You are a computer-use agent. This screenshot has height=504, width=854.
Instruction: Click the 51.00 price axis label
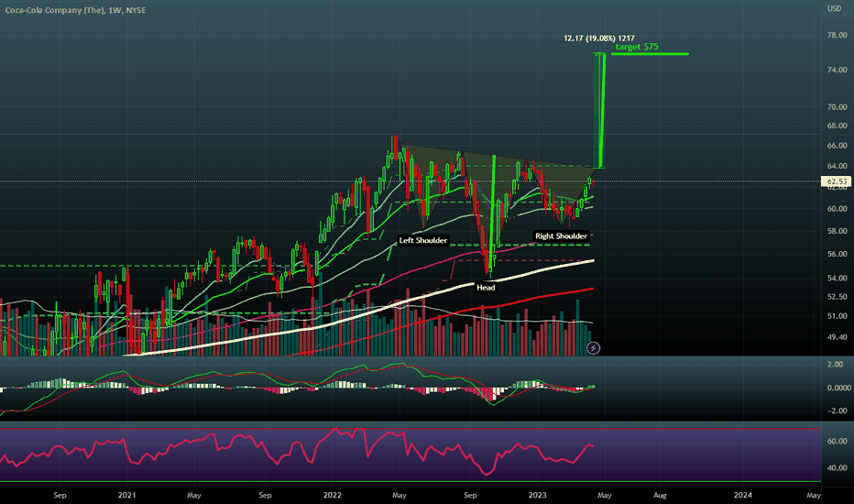point(838,316)
